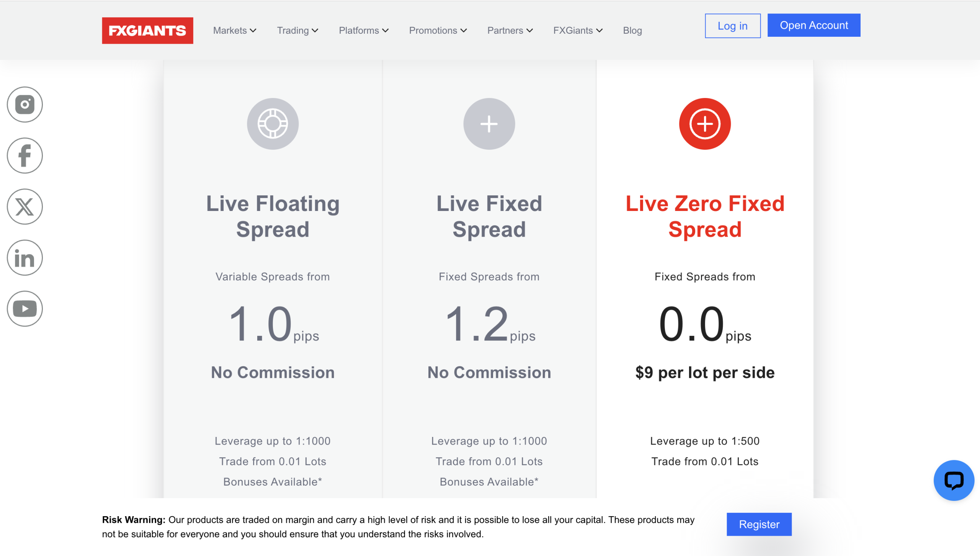Open the FXGiants navigation menu
Screen dimensions: 980x556
coord(578,31)
